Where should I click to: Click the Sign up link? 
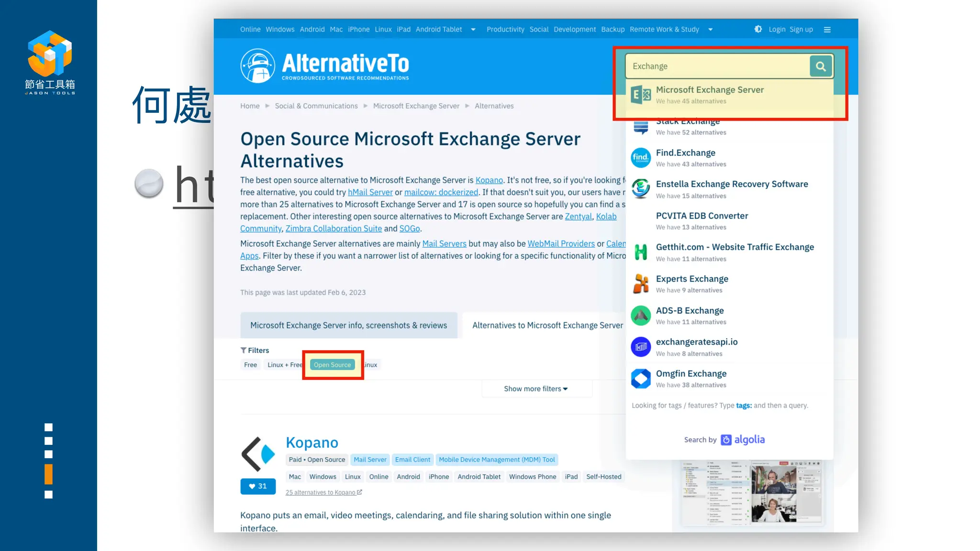click(801, 30)
